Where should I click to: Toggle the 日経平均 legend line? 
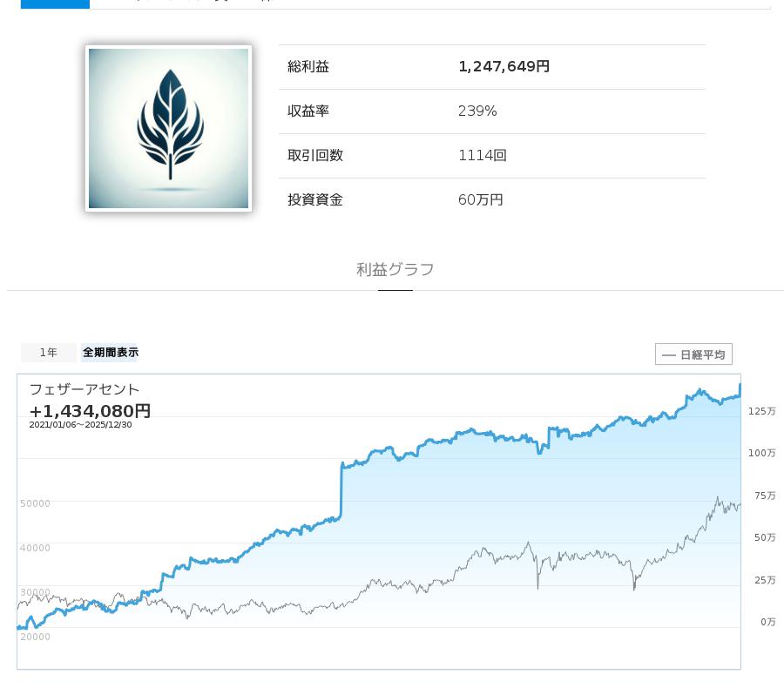[693, 354]
